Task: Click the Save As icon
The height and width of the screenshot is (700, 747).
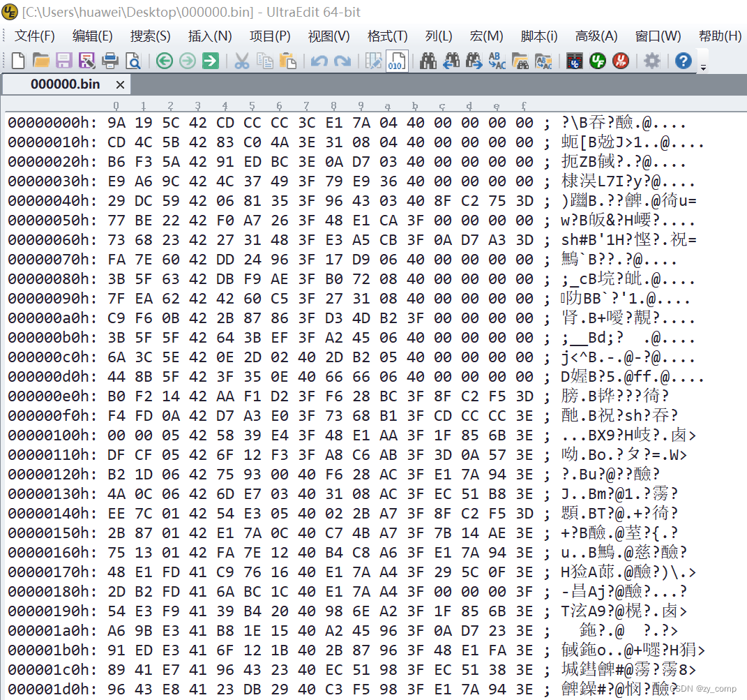Action: (x=86, y=61)
